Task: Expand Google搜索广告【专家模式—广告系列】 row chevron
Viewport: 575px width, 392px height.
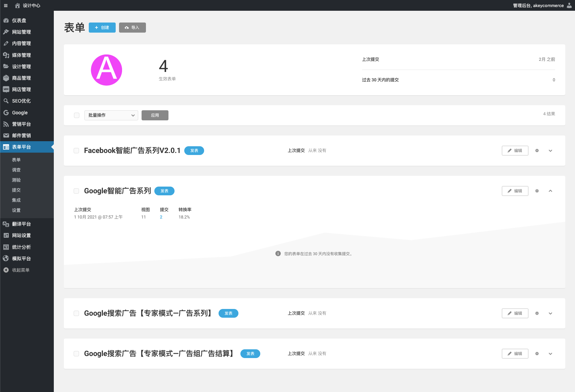Action: 550,313
